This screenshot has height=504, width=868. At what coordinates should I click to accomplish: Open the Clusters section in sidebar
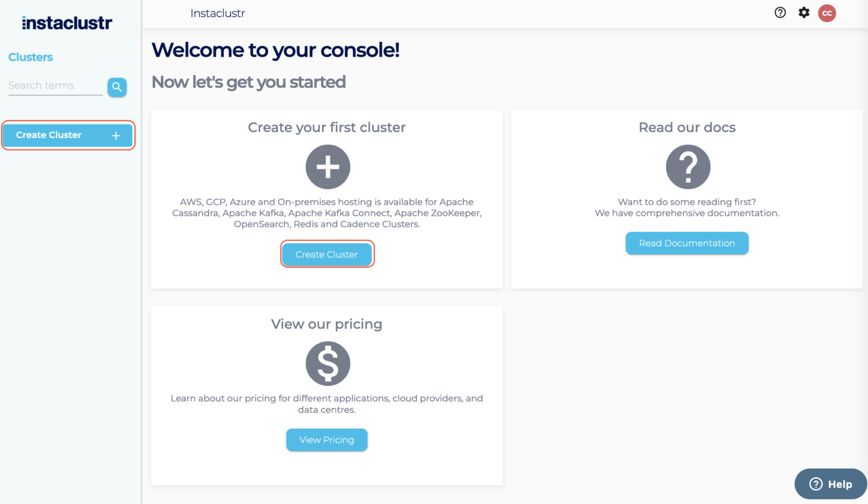pos(30,57)
